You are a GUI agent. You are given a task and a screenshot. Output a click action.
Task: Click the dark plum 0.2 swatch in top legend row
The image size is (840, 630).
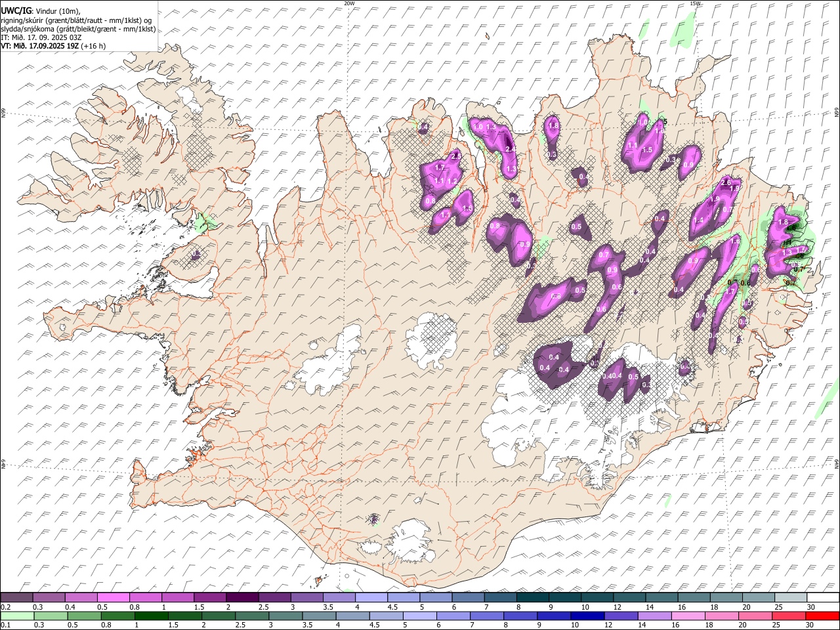tap(16, 597)
